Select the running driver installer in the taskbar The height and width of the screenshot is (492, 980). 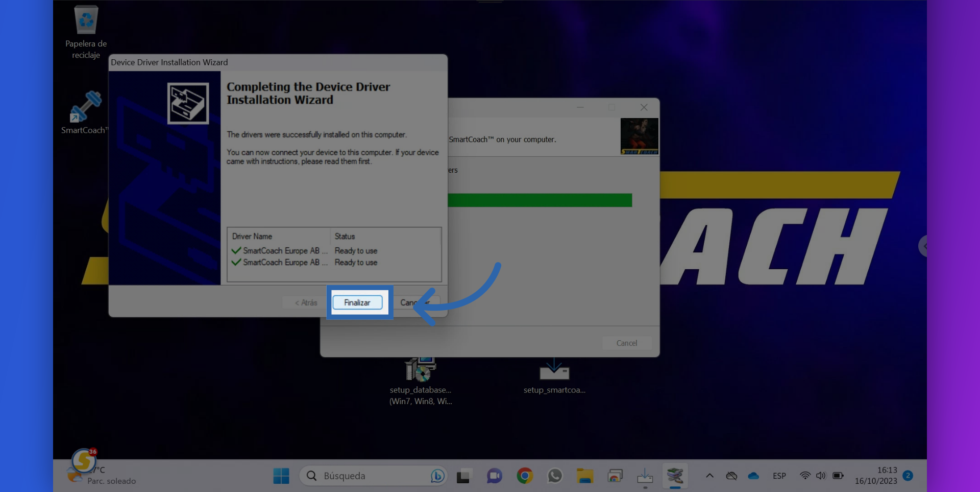675,476
